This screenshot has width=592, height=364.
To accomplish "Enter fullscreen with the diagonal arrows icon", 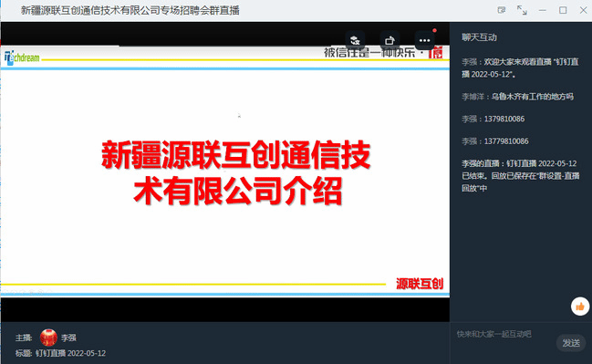I will (522, 10).
